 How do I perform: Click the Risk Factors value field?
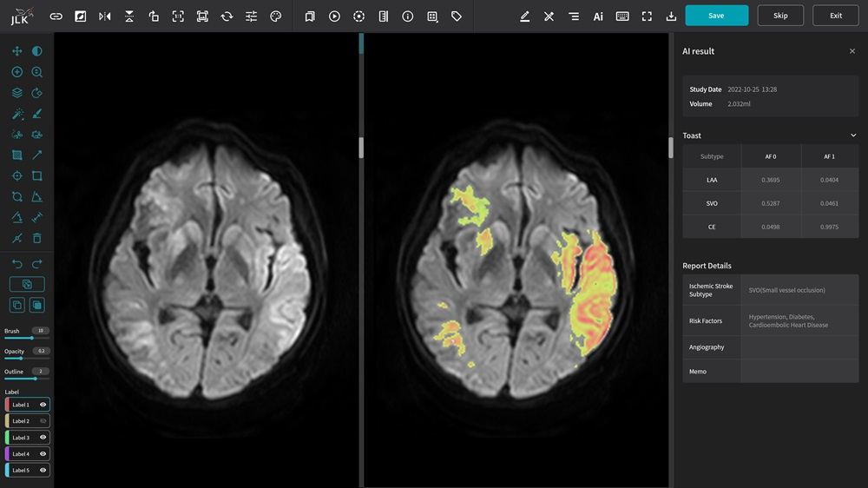click(x=799, y=321)
